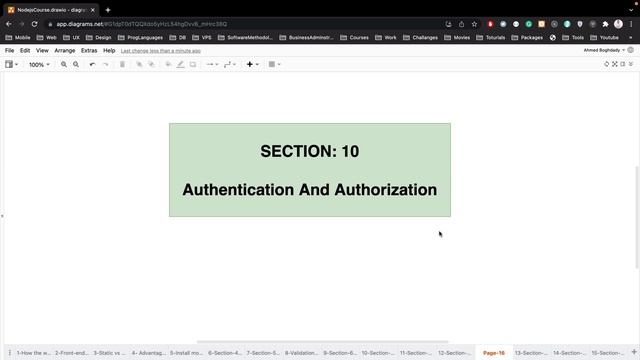The height and width of the screenshot is (360, 640).
Task: Click the zoom in magnifier icon
Action: pyautogui.click(x=64, y=64)
